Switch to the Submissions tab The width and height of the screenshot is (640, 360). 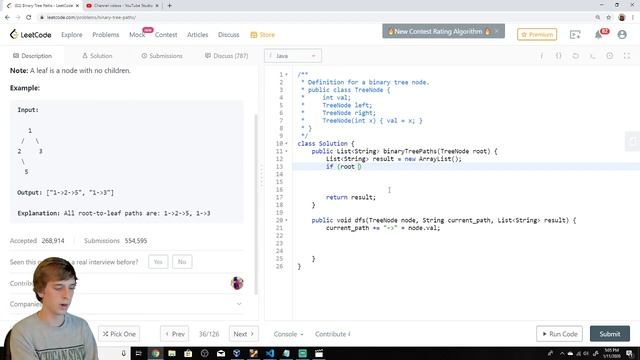(x=162, y=56)
